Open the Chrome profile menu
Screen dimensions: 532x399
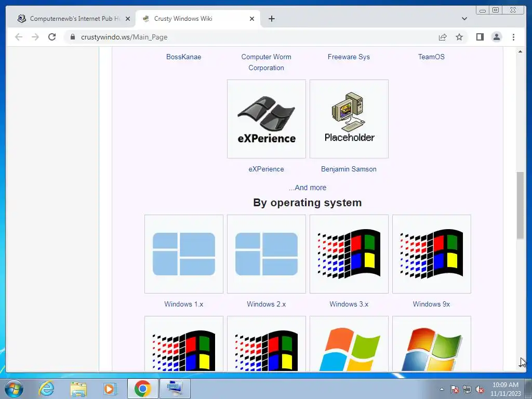(x=496, y=37)
